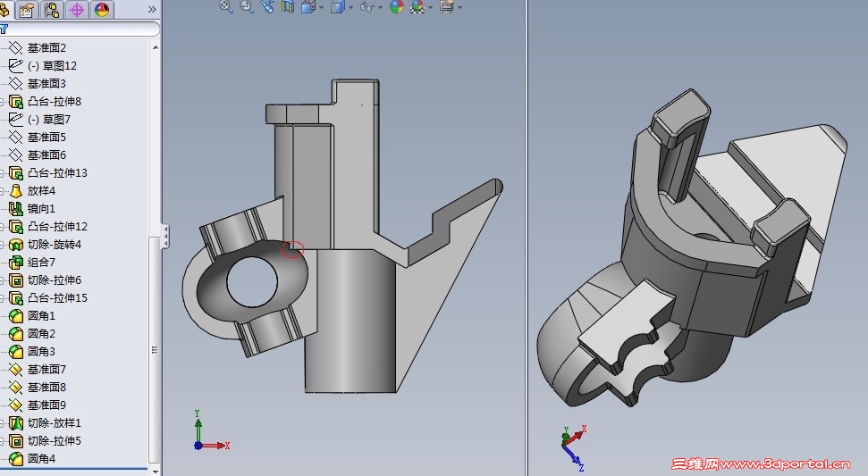Click the 圆角4 fillet icon
This screenshot has height=476, width=868.
[15, 458]
